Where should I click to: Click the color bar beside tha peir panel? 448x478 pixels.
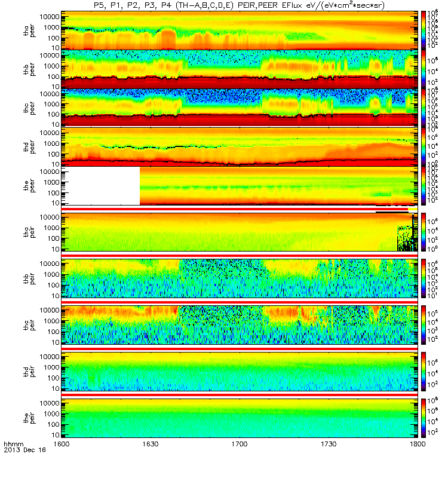424,232
